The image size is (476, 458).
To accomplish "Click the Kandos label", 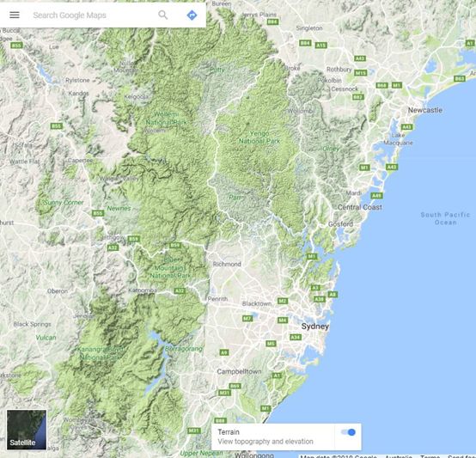I will pyautogui.click(x=78, y=93).
